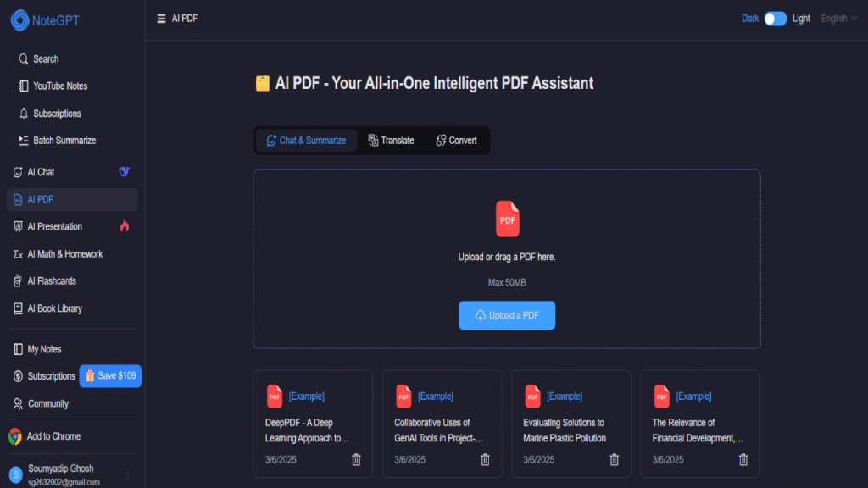Click Add to Chrome link
The width and height of the screenshot is (868, 488).
pyautogui.click(x=53, y=436)
